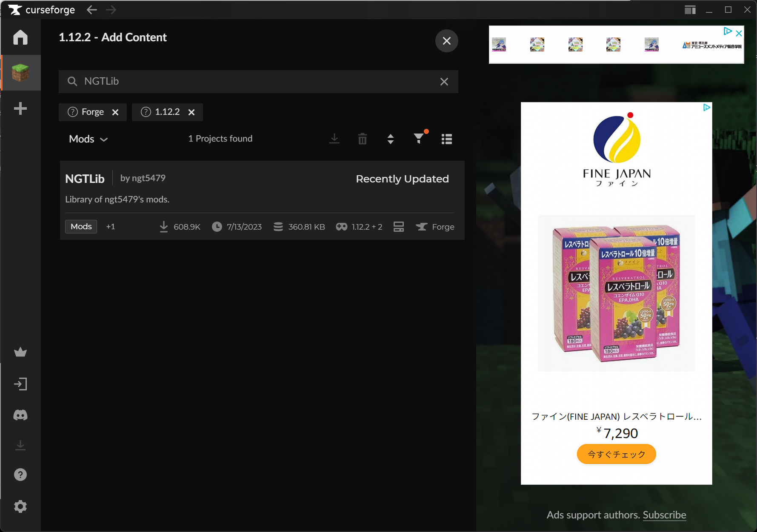Click the Subscribe link under the ads
This screenshot has height=532, width=757.
tap(664, 515)
